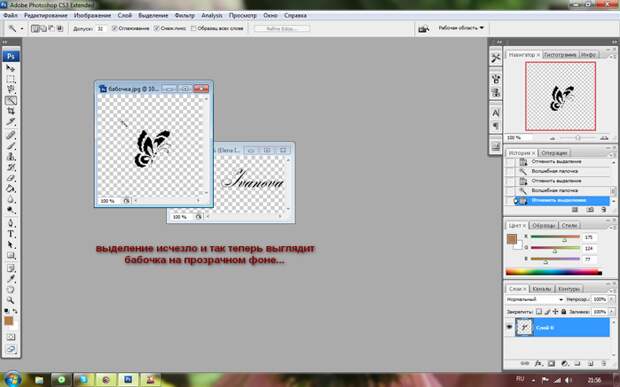This screenshot has width=620, height=387.
Task: Open layer style fx button
Action: (x=538, y=363)
